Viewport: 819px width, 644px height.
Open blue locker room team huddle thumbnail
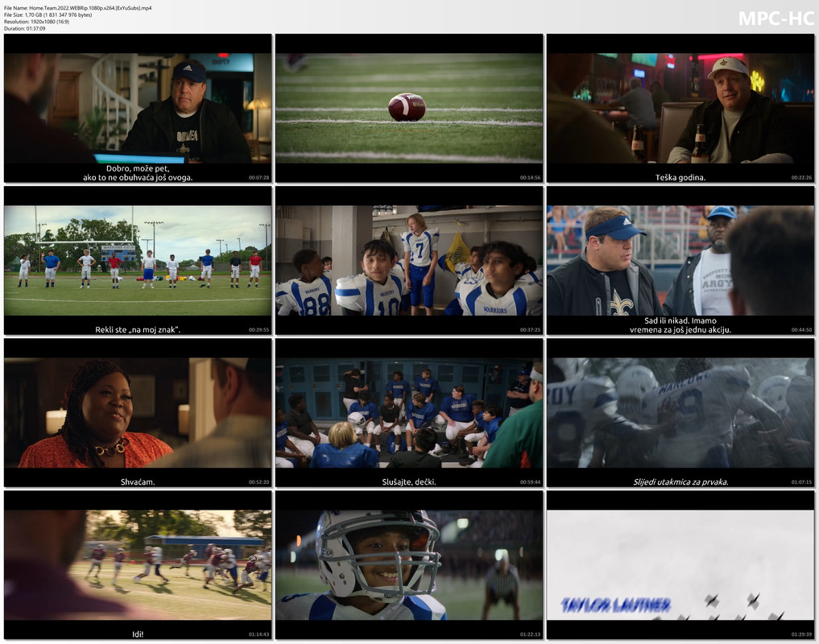pyautogui.click(x=409, y=413)
